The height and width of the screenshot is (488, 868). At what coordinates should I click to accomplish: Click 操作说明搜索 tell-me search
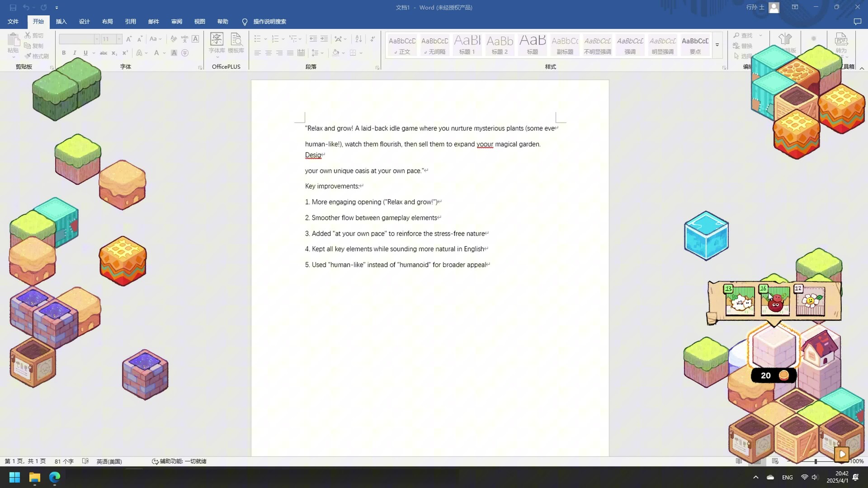point(269,22)
